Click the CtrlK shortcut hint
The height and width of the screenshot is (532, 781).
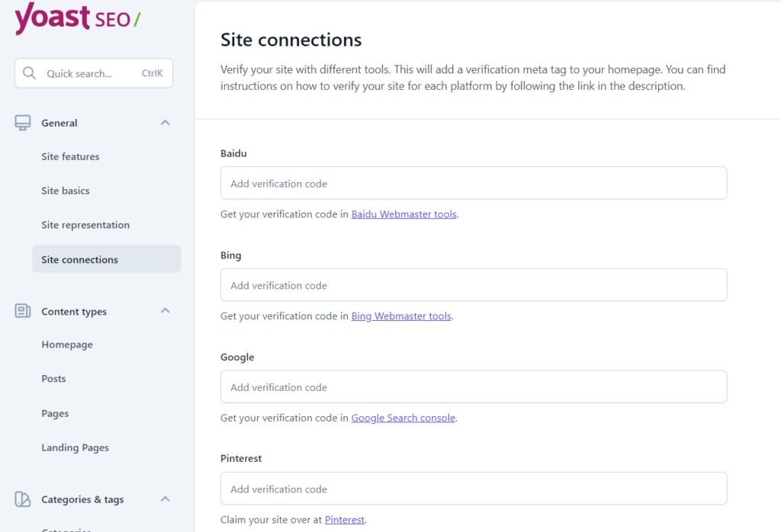coord(152,73)
